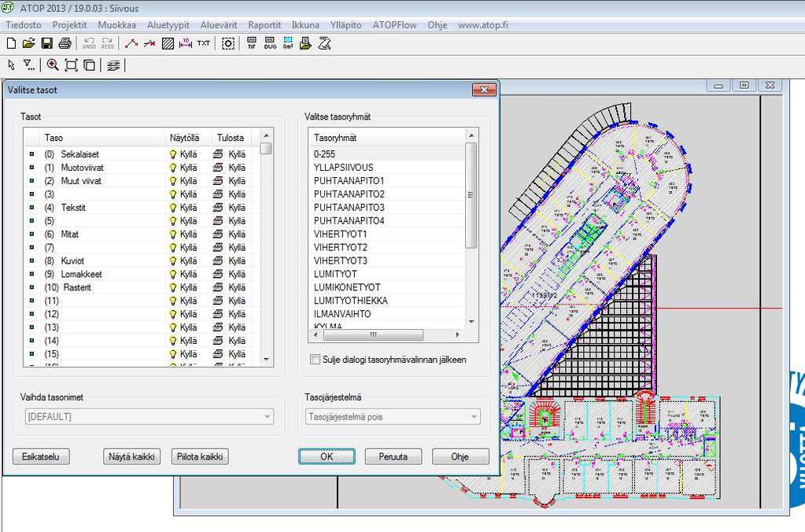This screenshot has height=532, width=805.
Task: Click the Näytöllä column header
Action: click(187, 138)
